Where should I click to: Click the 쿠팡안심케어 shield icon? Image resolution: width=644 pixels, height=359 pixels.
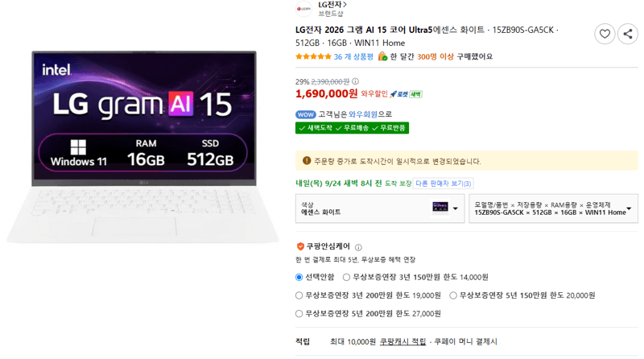tap(300, 246)
